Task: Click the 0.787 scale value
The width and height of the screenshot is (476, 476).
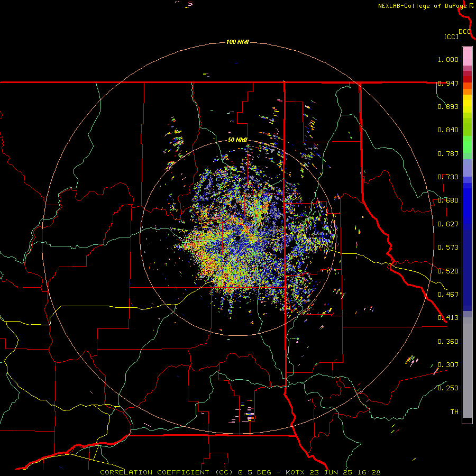Action: (448, 153)
